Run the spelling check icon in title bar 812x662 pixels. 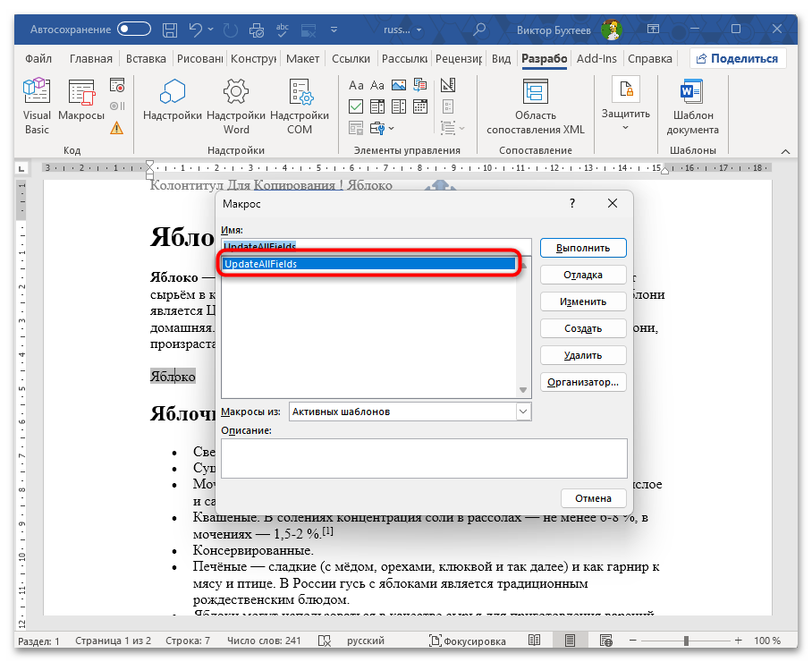(283, 30)
